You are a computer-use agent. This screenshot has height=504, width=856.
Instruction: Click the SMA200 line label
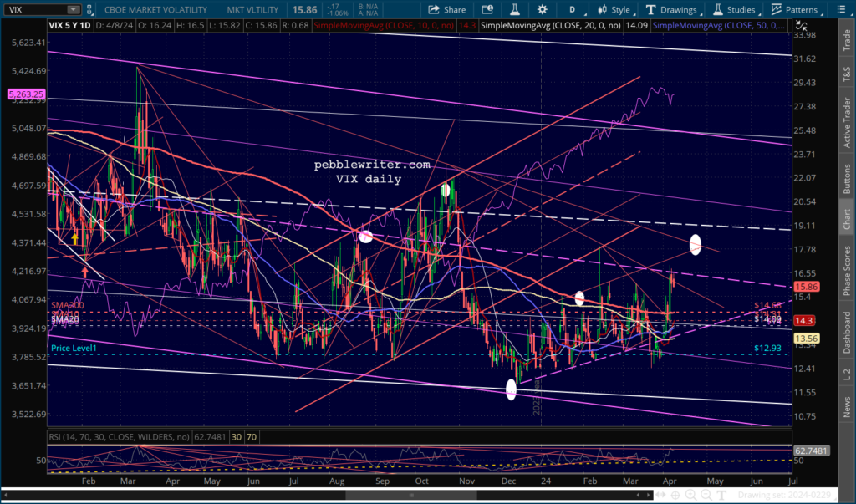[x=67, y=305]
